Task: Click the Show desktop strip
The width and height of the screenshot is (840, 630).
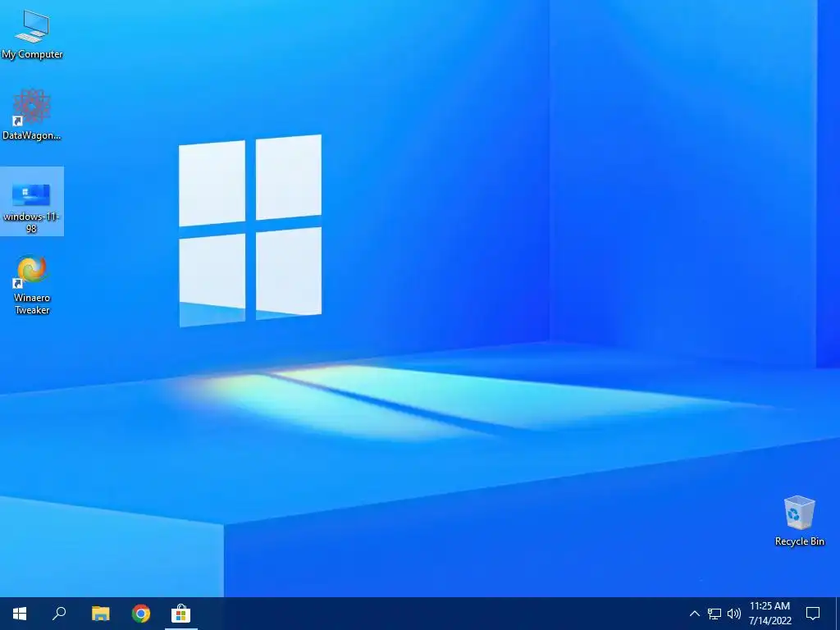Action: click(x=838, y=614)
